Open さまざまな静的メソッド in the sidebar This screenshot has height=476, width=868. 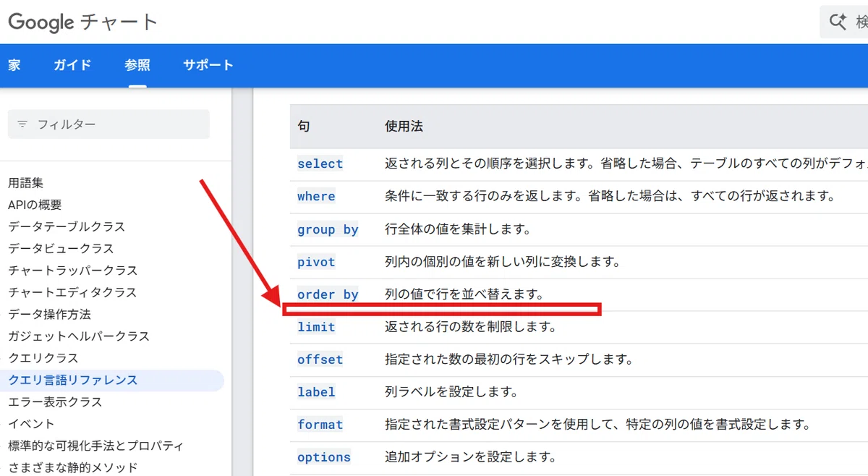[72, 467]
